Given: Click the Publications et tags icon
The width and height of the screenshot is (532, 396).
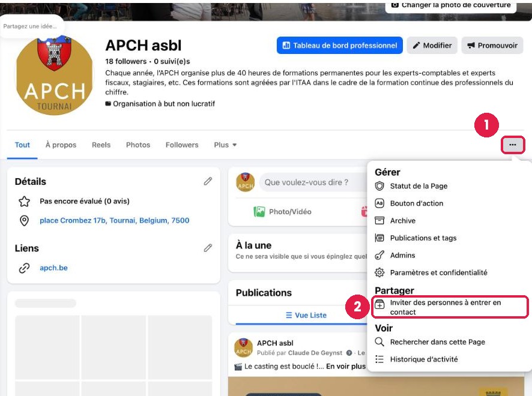Looking at the screenshot, I should (379, 238).
